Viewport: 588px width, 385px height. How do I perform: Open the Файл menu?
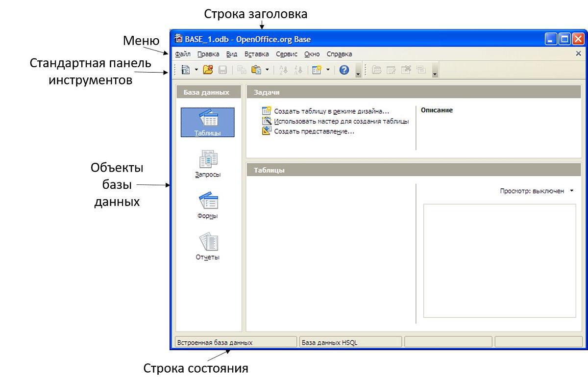point(183,54)
